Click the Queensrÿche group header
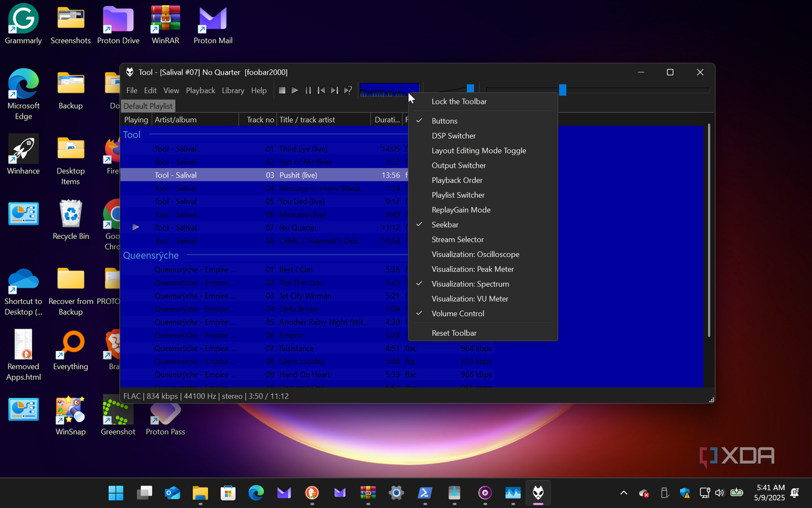Image resolution: width=812 pixels, height=508 pixels. click(x=151, y=255)
